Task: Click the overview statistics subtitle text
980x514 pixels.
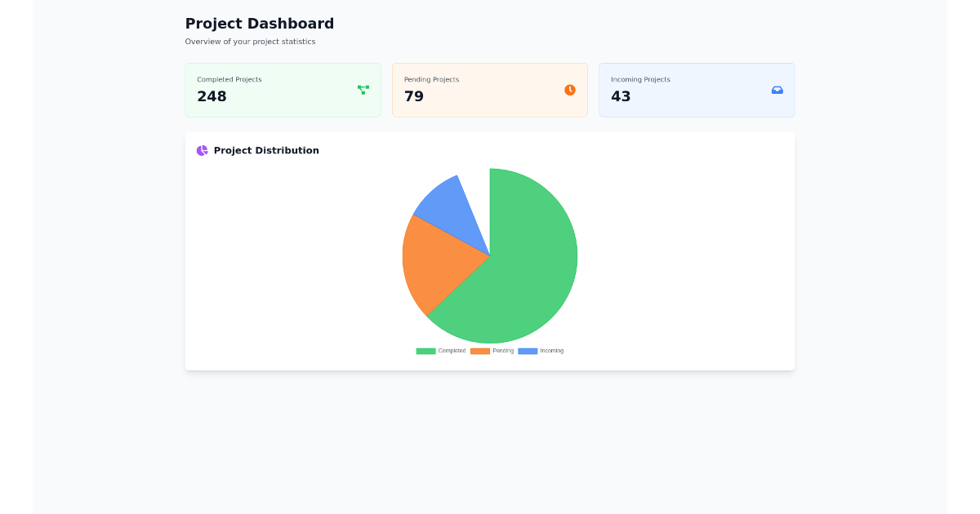Action: click(x=251, y=41)
